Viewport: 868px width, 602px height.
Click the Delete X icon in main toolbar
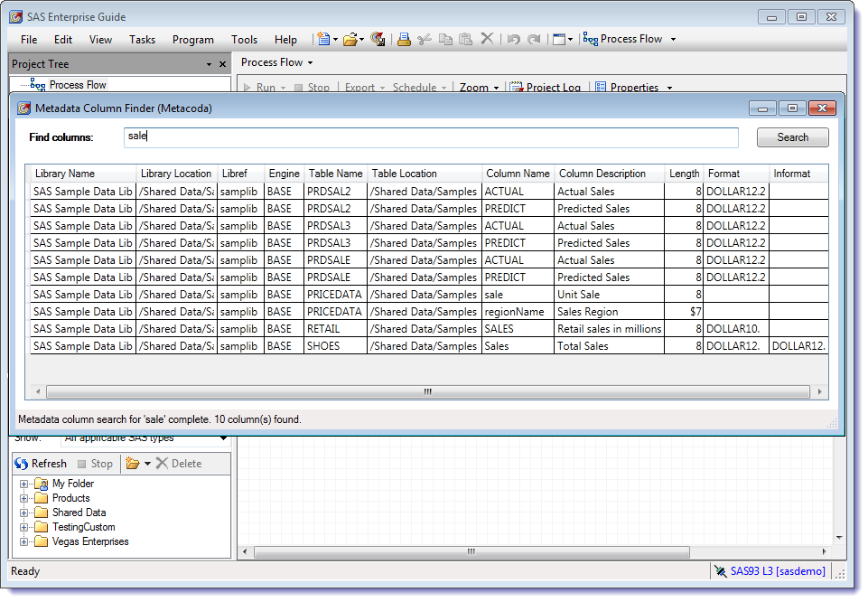(x=487, y=39)
